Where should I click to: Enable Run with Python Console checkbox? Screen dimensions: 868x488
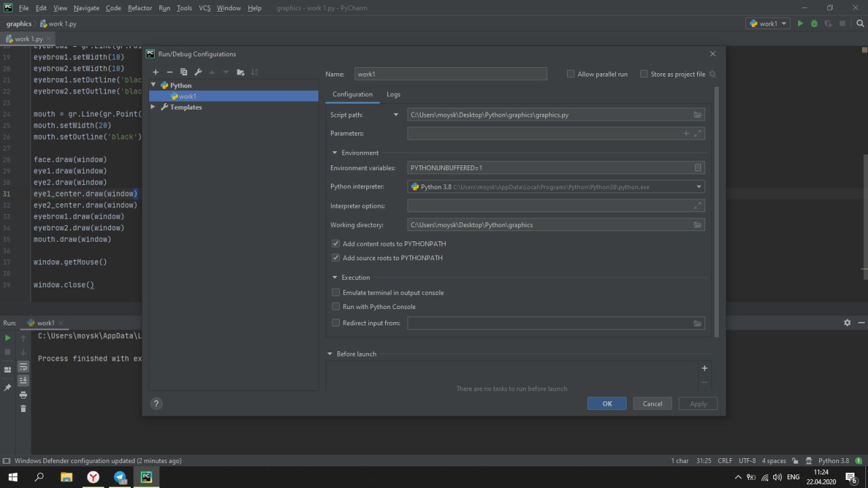(336, 306)
